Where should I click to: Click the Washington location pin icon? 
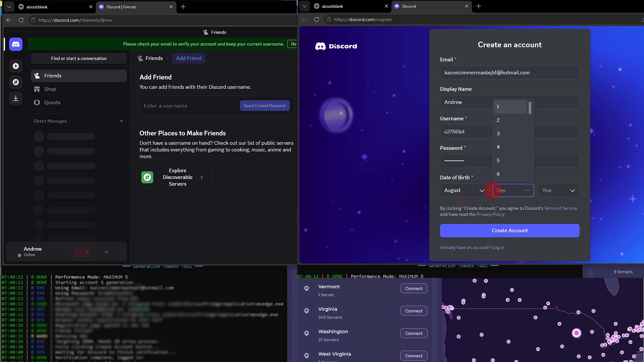point(307,333)
